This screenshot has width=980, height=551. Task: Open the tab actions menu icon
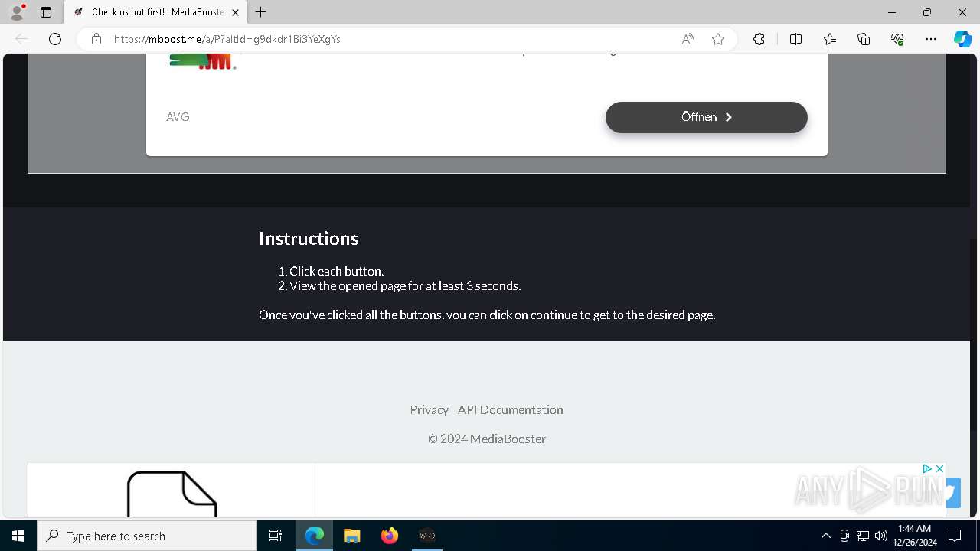[x=46, y=12]
